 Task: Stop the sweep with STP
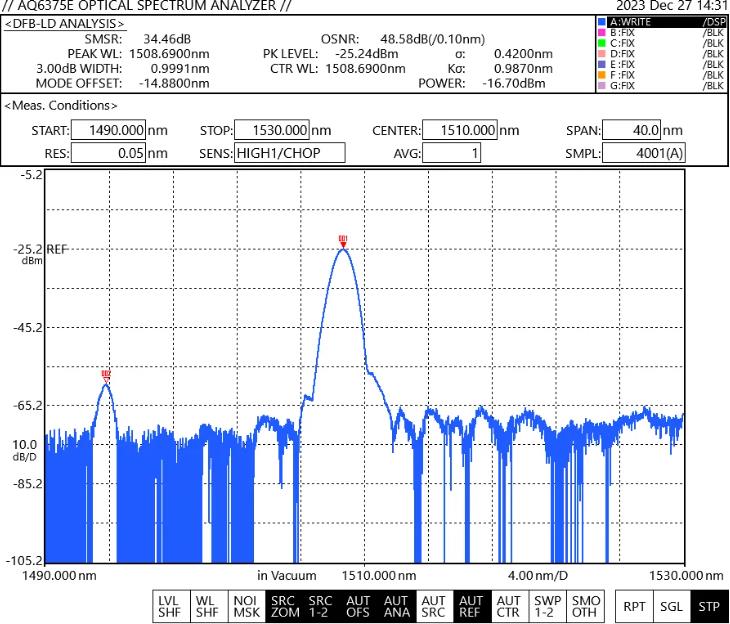pyautogui.click(x=709, y=606)
